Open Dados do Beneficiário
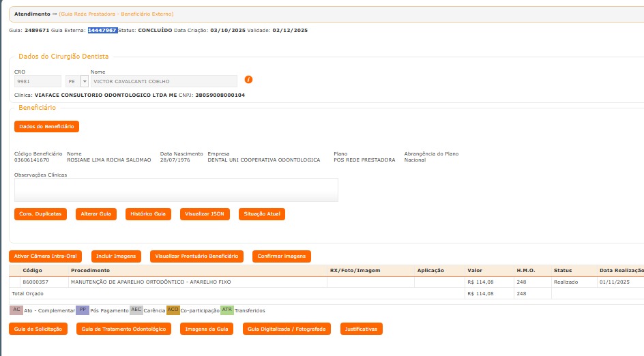 point(46,126)
